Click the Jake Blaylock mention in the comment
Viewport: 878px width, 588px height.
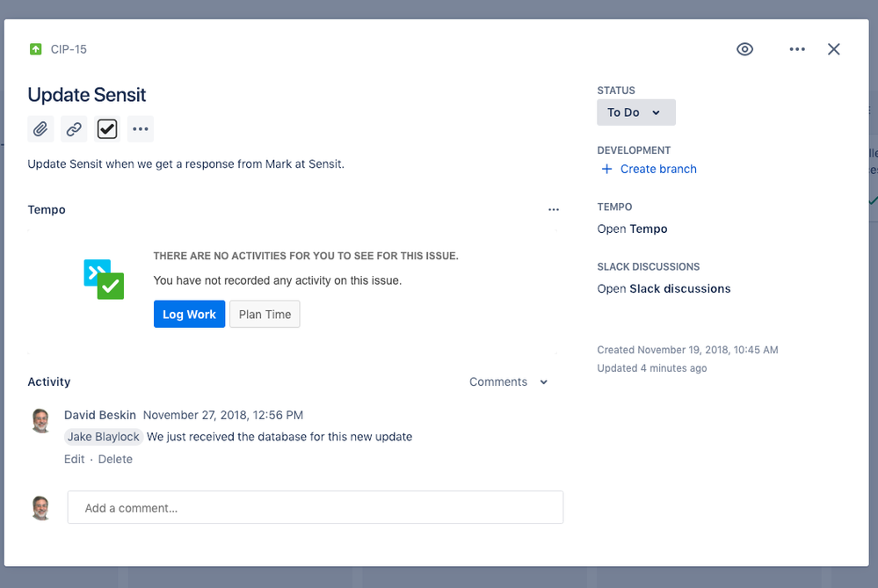click(103, 437)
